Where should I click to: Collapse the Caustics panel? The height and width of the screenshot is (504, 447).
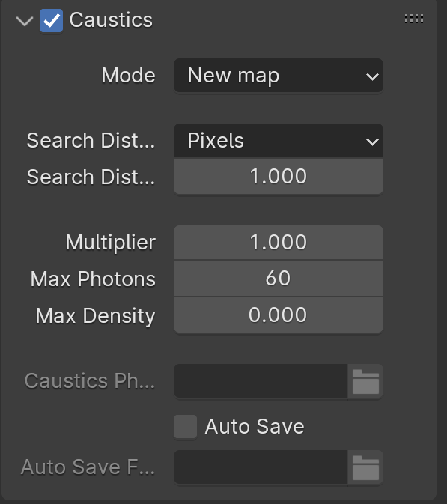tap(25, 21)
